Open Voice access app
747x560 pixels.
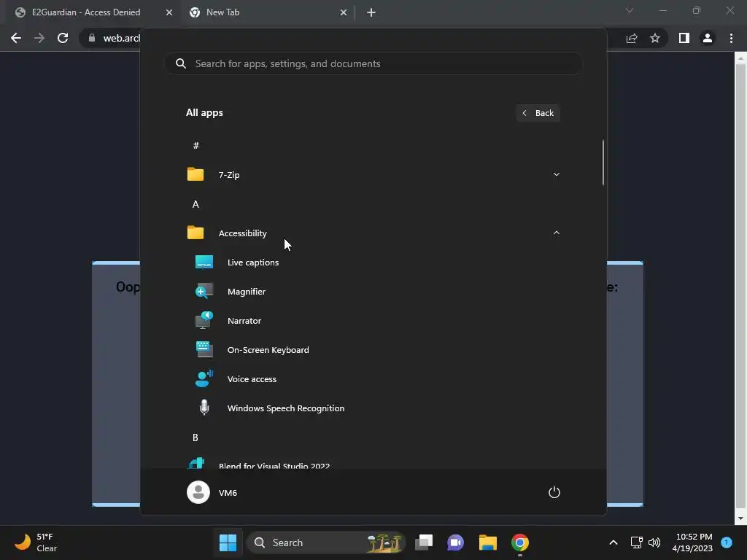(x=373, y=379)
